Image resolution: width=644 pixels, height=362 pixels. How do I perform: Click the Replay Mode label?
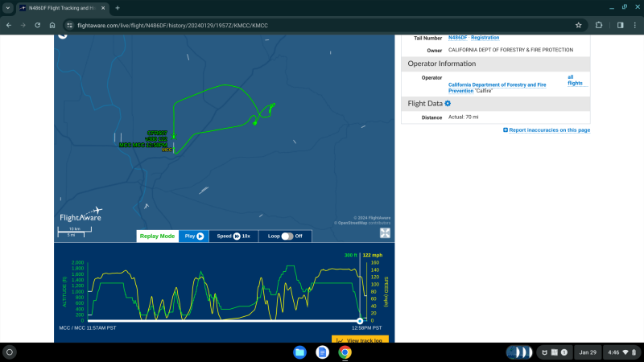tap(157, 236)
